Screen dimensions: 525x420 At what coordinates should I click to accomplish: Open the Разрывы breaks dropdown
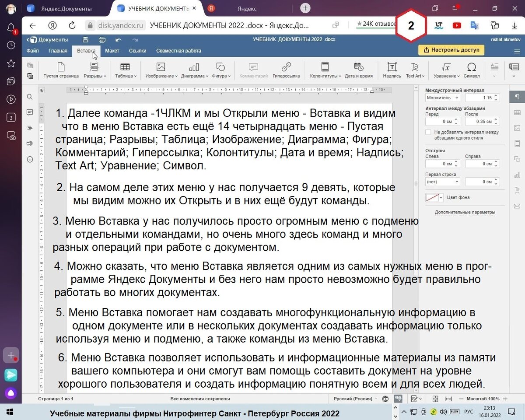point(94,70)
